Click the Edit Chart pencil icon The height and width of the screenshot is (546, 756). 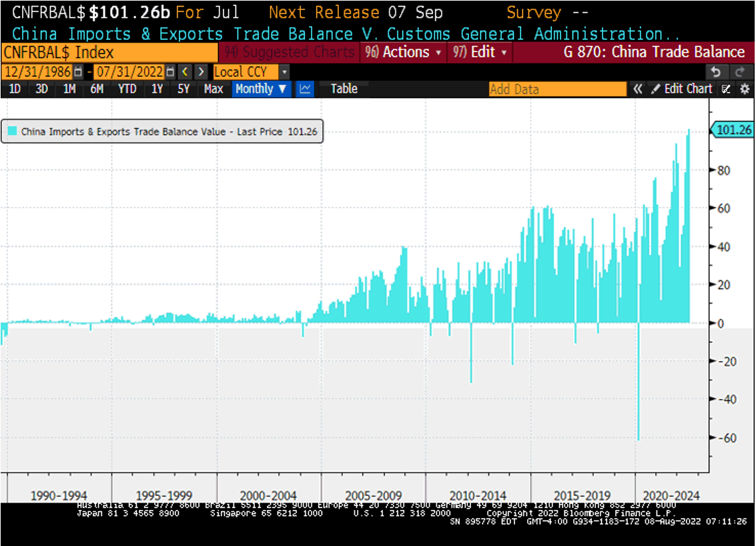(656, 87)
